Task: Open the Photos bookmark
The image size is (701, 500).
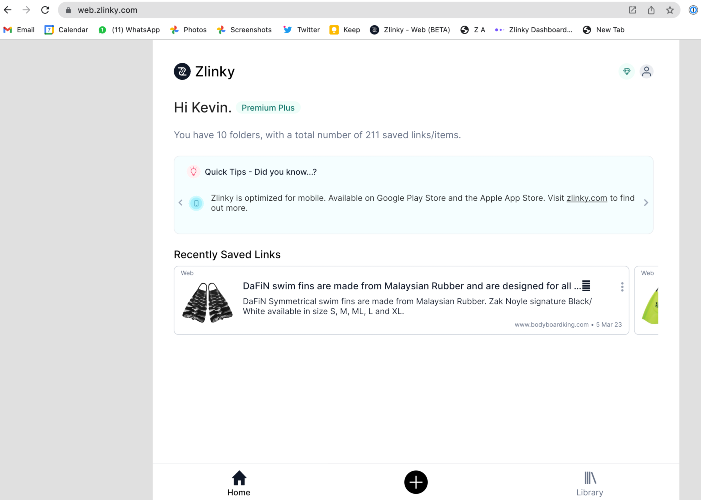Action: [188, 30]
